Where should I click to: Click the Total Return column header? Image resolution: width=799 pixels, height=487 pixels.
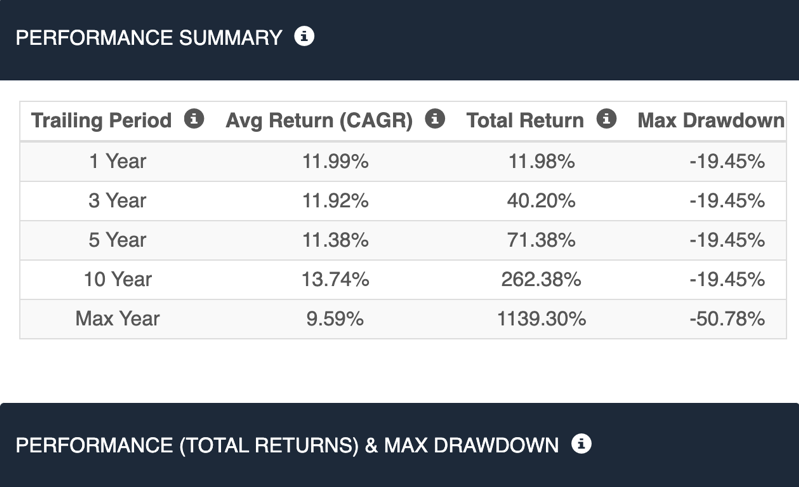click(x=525, y=121)
